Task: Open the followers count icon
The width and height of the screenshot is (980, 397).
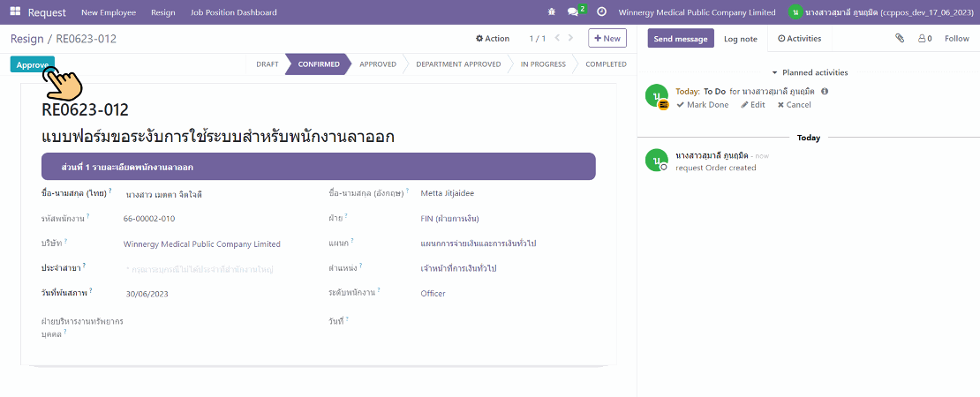Action: point(924,39)
